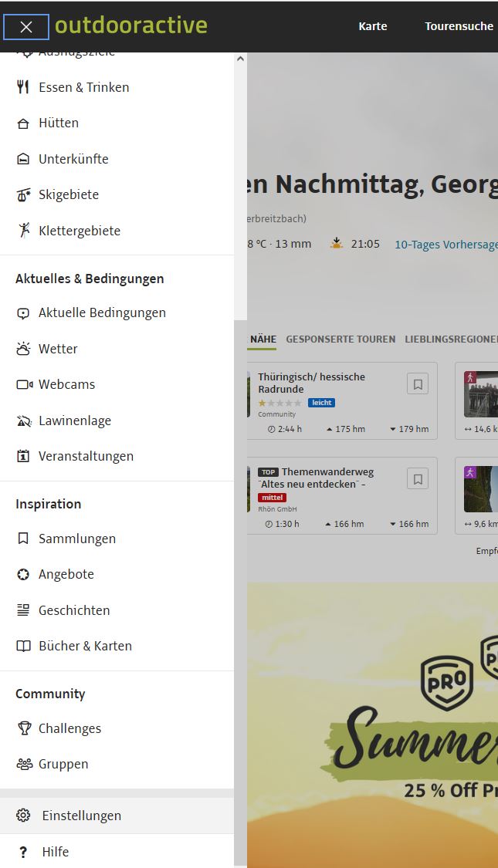Screen dimensions: 498x868
Task: Open Klettergebiete climber icon
Action: tap(23, 231)
